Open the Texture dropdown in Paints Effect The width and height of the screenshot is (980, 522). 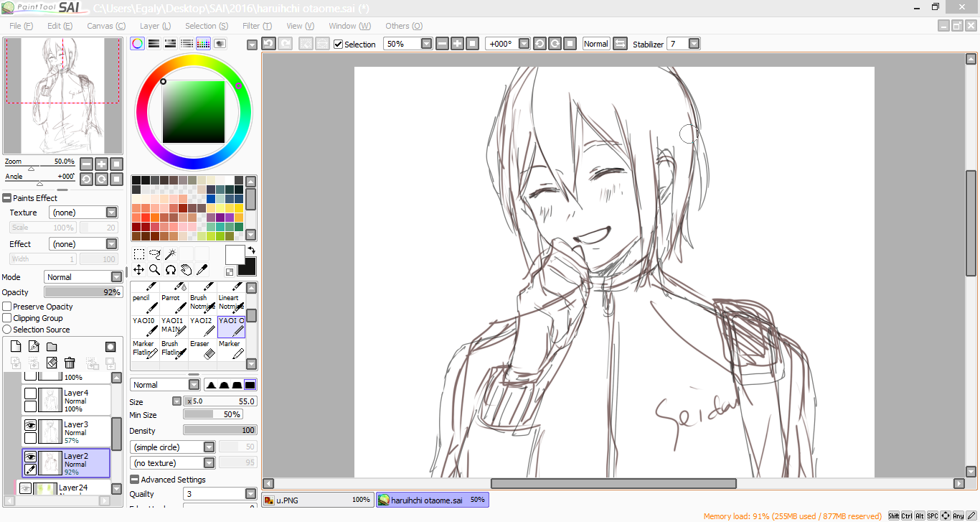click(x=83, y=213)
